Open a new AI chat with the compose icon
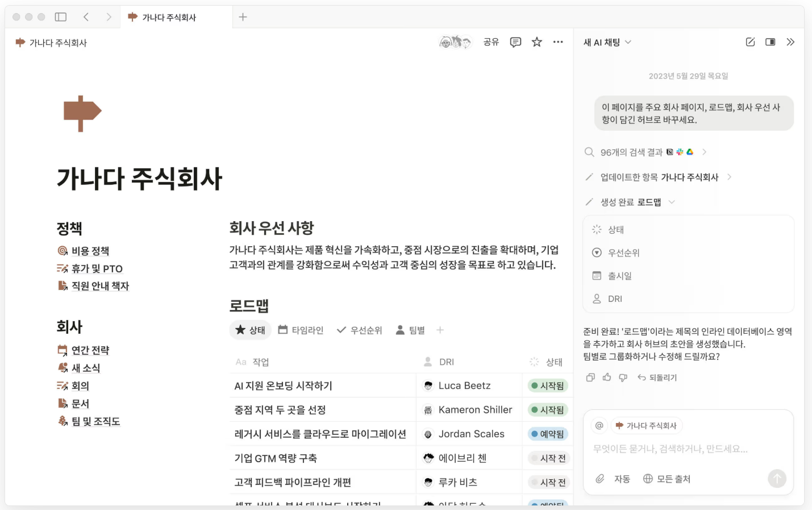The height and width of the screenshot is (510, 812). pos(749,42)
